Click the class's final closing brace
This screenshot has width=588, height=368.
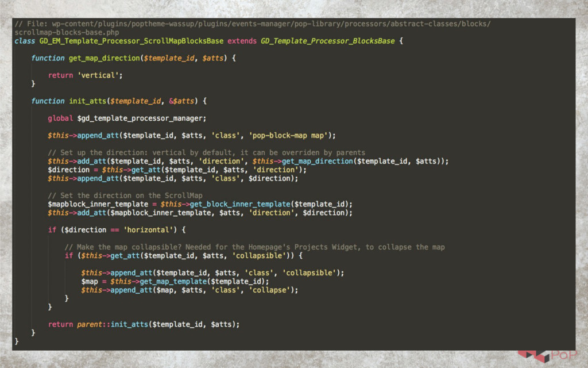coord(17,342)
